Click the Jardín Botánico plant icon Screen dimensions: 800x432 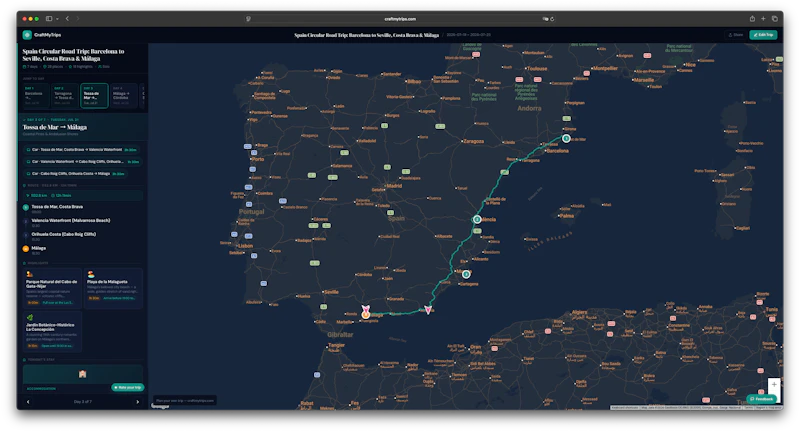tap(30, 317)
